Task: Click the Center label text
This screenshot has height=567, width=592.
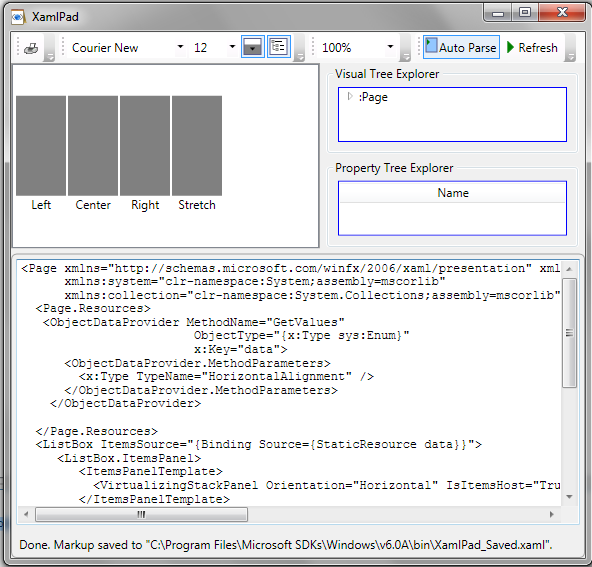Action: coord(93,205)
